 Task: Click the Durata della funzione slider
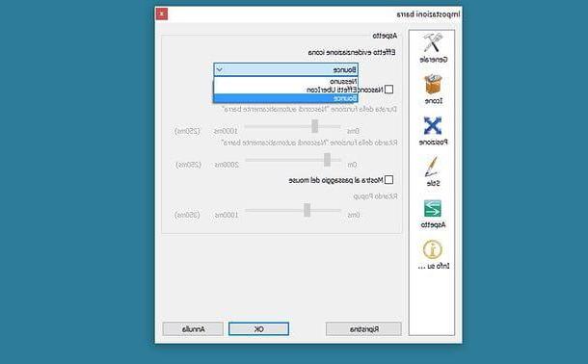coord(293,126)
